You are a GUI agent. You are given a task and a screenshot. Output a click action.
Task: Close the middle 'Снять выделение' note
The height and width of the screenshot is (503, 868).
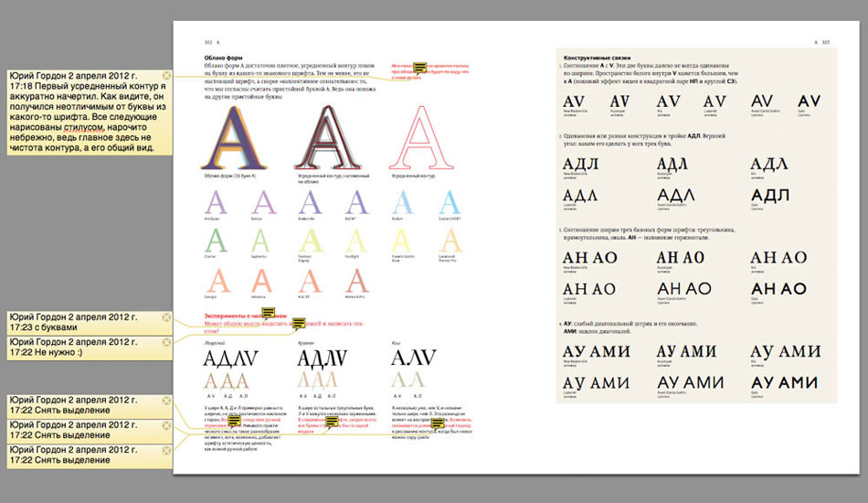point(166,426)
